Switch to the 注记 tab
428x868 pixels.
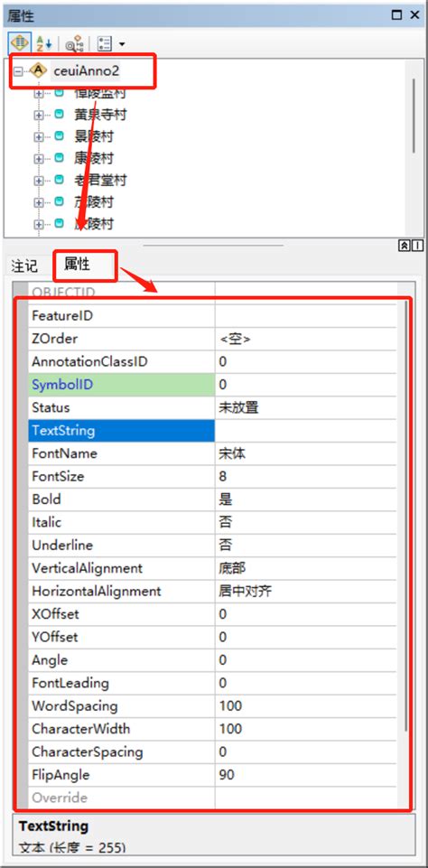[x=24, y=266]
